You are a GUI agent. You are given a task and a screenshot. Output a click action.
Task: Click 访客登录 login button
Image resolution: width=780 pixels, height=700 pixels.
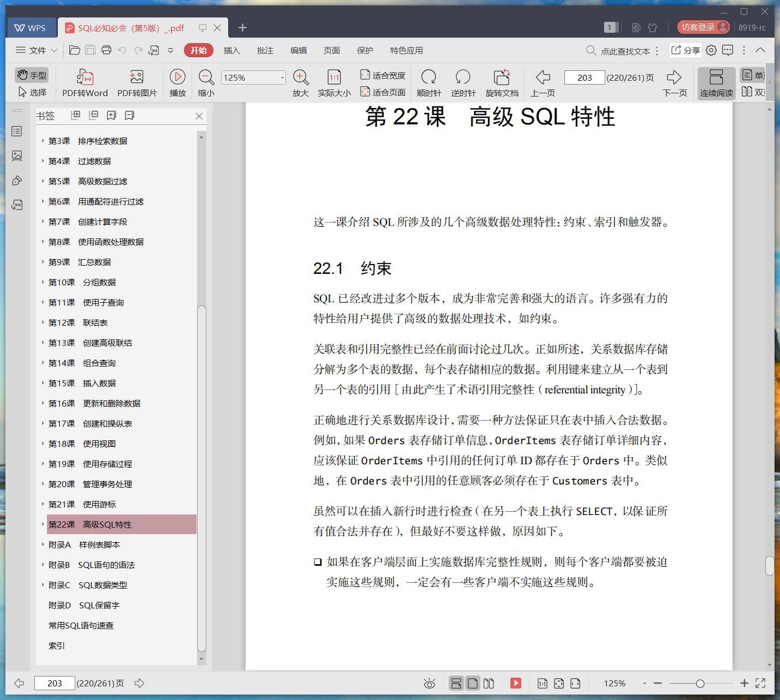click(x=703, y=27)
